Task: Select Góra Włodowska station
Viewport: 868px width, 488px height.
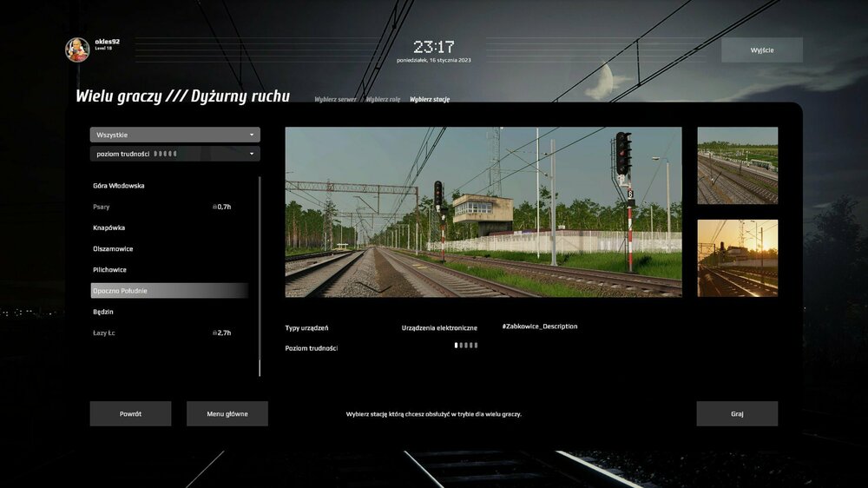Action: (119, 186)
